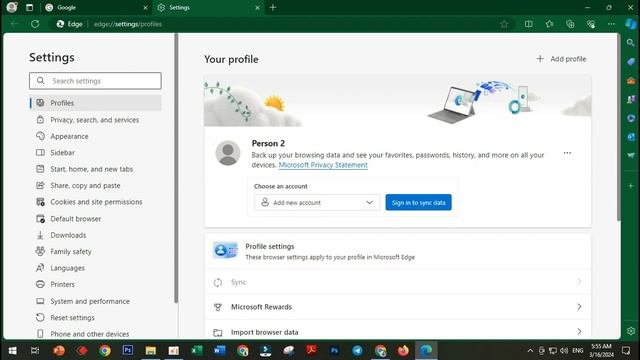Open Microsoft Rewards settings
The height and width of the screenshot is (360, 640).
398,307
